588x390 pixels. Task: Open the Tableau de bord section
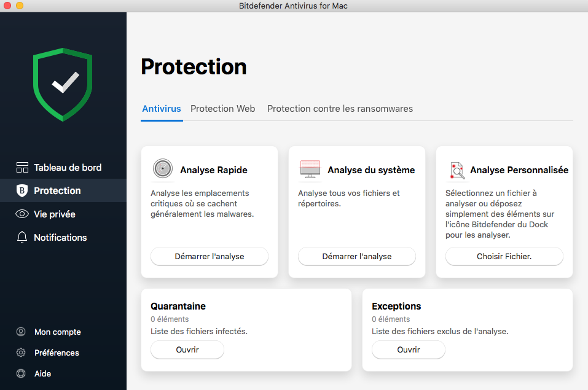[63, 167]
